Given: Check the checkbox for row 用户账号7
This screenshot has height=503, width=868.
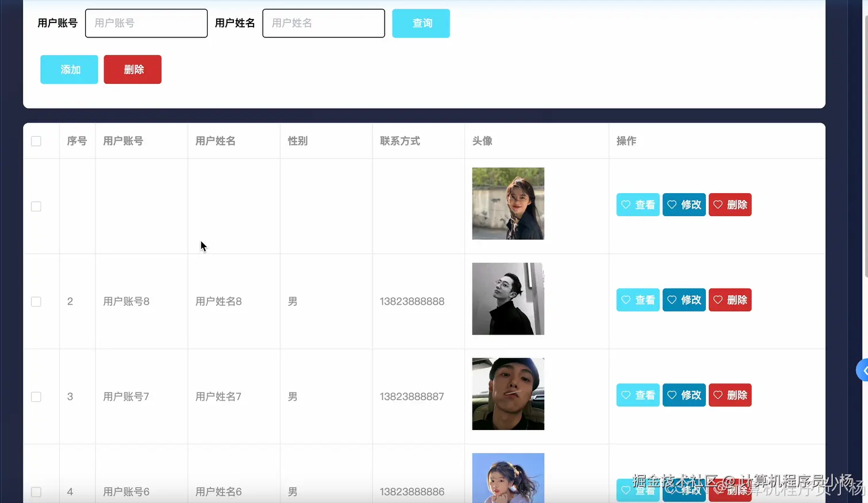Looking at the screenshot, I should coord(36,397).
